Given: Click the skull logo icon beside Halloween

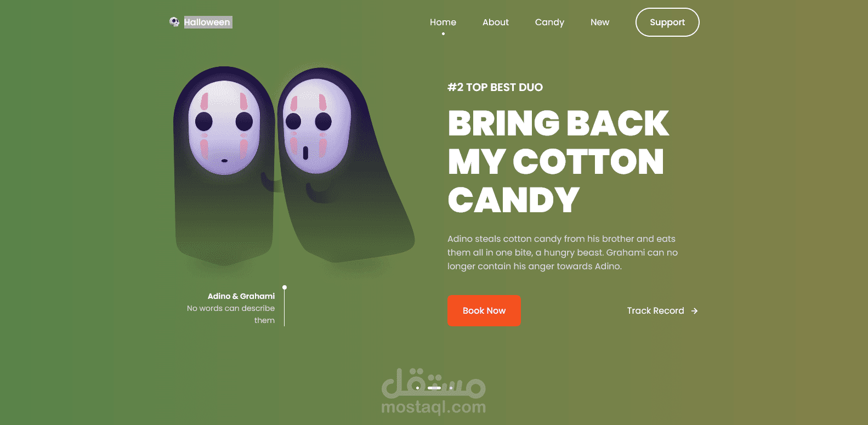Looking at the screenshot, I should tap(174, 22).
